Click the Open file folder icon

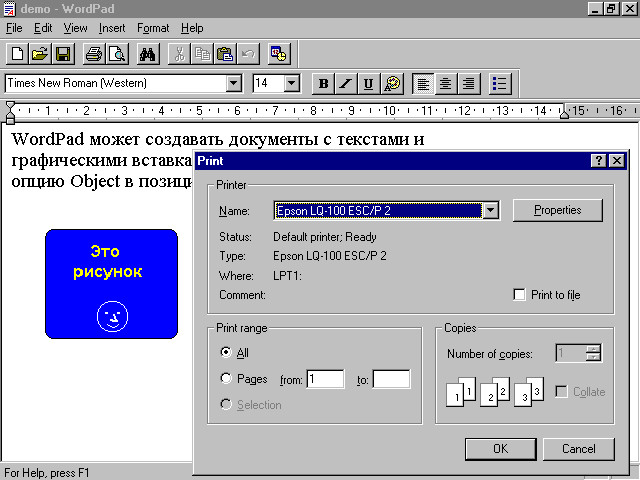39,54
